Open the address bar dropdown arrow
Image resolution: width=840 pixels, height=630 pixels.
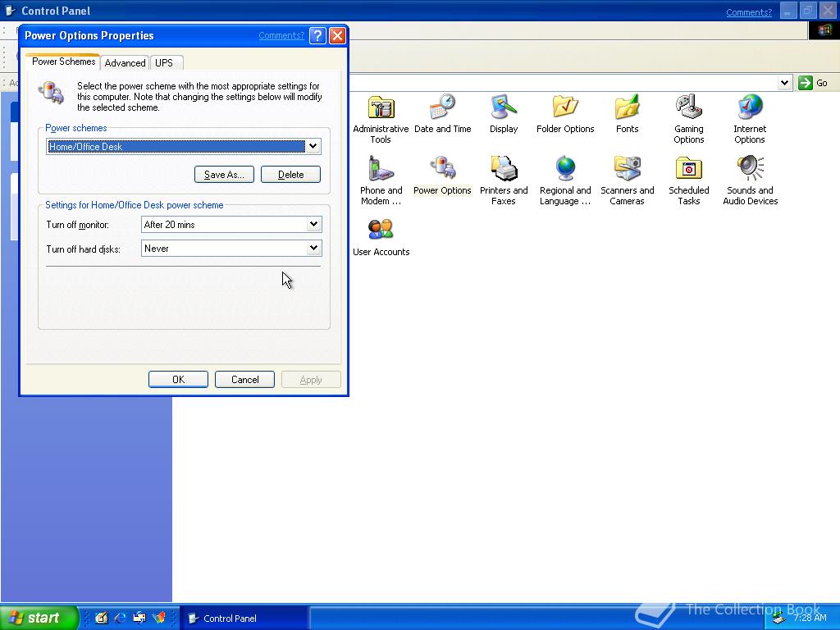(x=785, y=83)
